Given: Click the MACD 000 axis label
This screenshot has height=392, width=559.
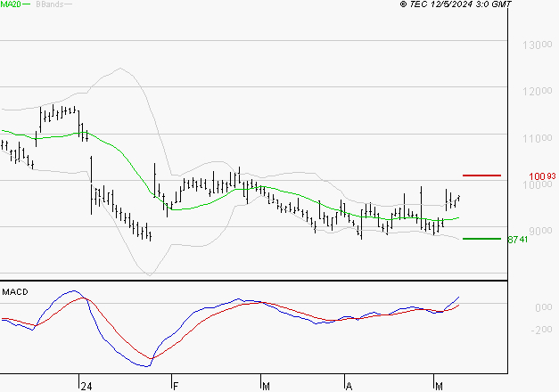Looking at the screenshot, I should (544, 307).
